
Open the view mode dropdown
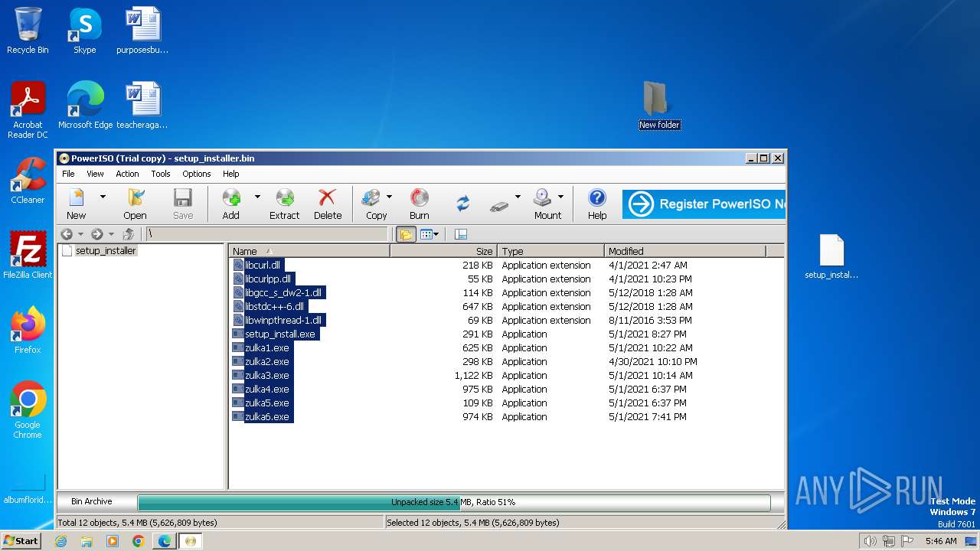click(x=430, y=234)
